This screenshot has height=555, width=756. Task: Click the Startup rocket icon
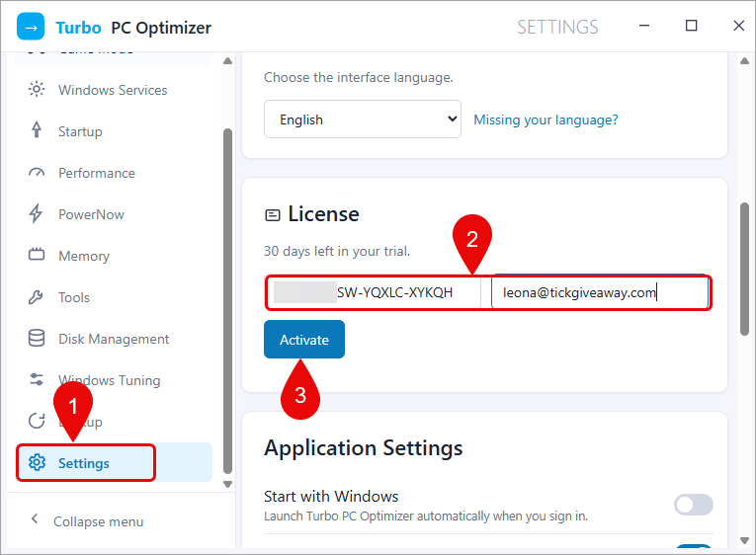tap(37, 130)
